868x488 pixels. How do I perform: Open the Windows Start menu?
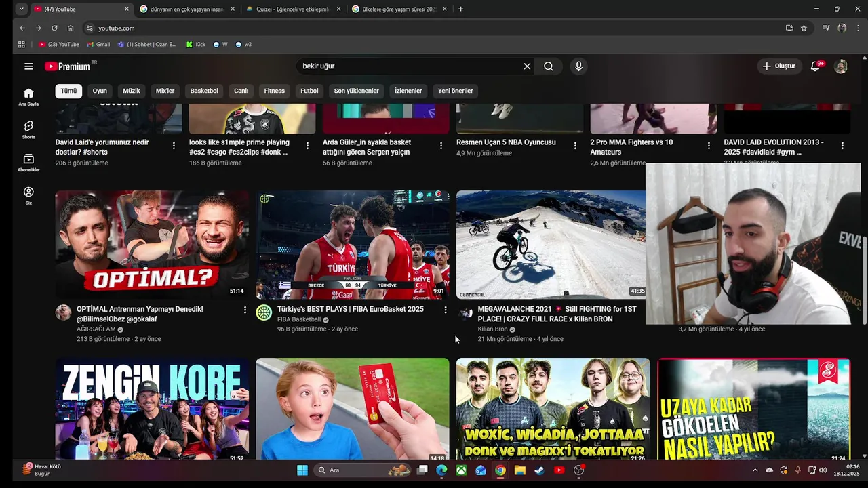(302, 470)
